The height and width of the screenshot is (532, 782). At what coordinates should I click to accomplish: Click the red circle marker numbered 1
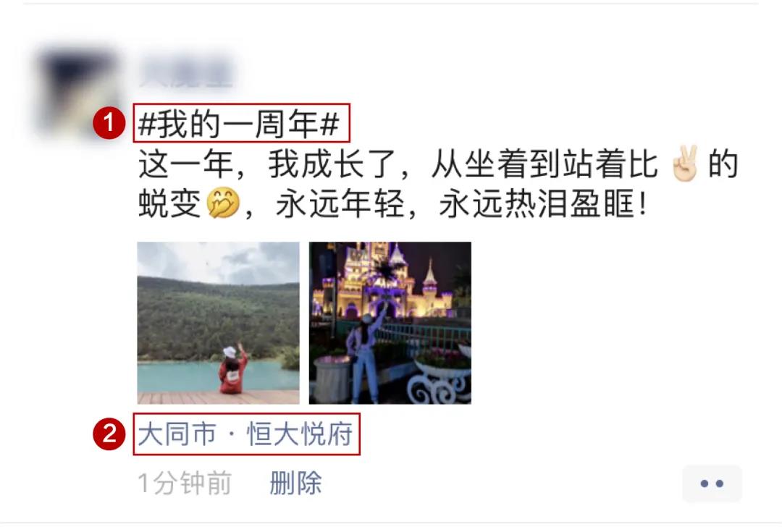[x=109, y=123]
